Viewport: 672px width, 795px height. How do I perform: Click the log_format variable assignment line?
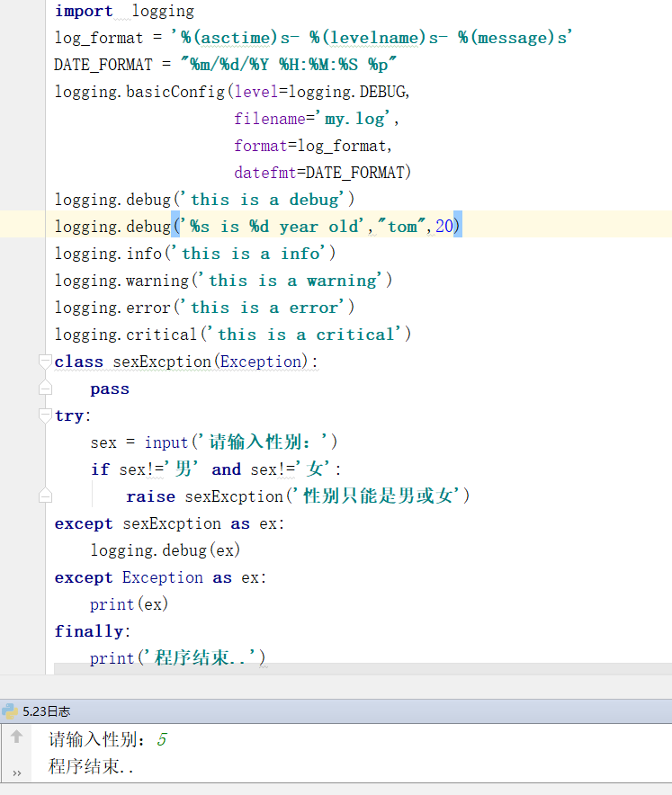[x=313, y=38]
